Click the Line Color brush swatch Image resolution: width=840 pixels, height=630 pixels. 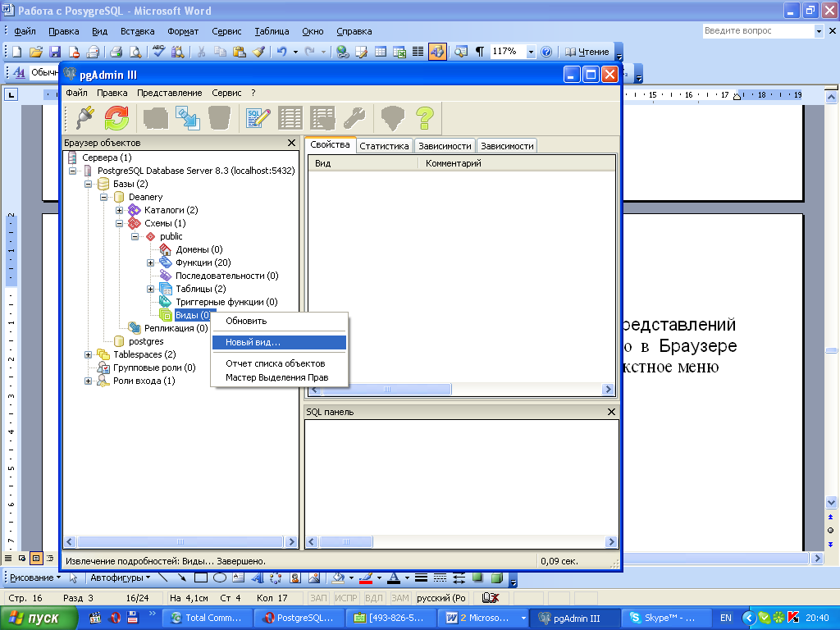[x=367, y=577]
